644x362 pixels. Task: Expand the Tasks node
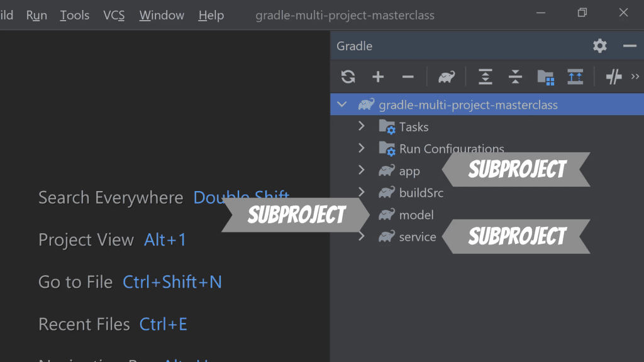pos(362,126)
